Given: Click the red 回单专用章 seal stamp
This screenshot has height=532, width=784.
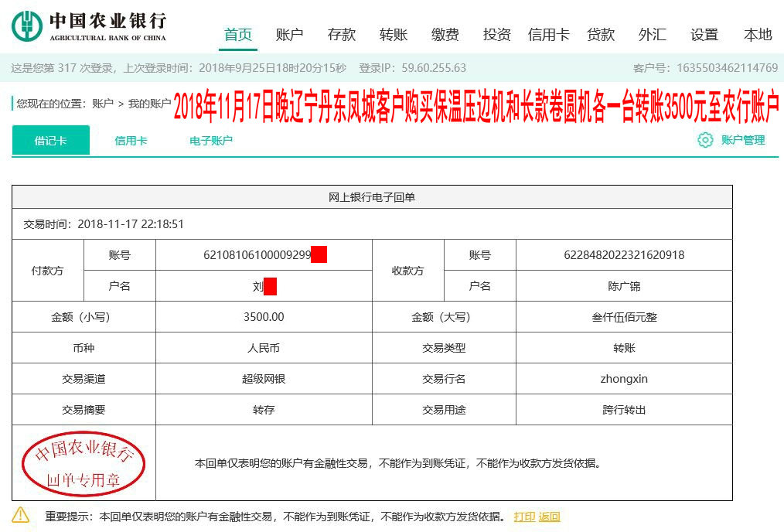Looking at the screenshot, I should pos(85,462).
